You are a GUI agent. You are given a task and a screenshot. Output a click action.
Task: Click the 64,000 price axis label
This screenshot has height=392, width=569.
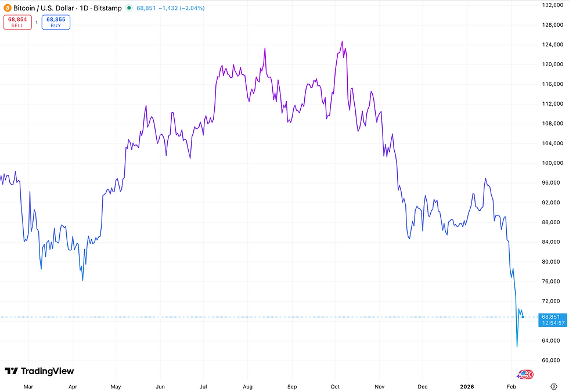pos(552,341)
